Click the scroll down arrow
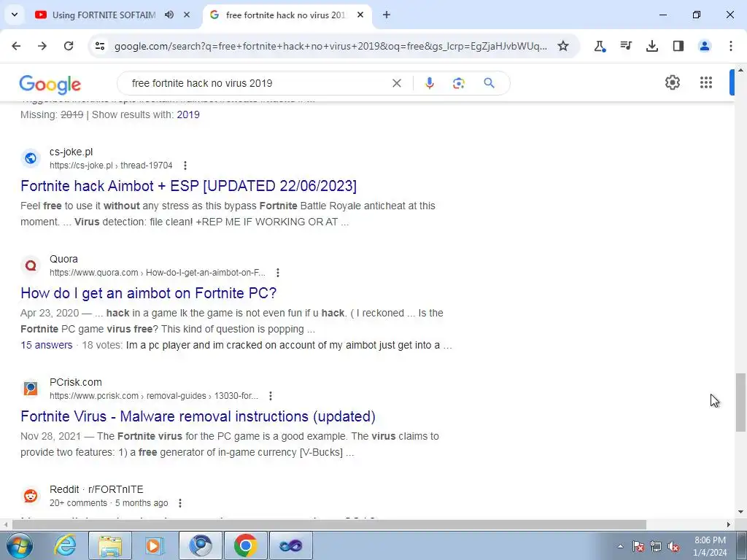Viewport: 747px width, 560px height. point(740,512)
